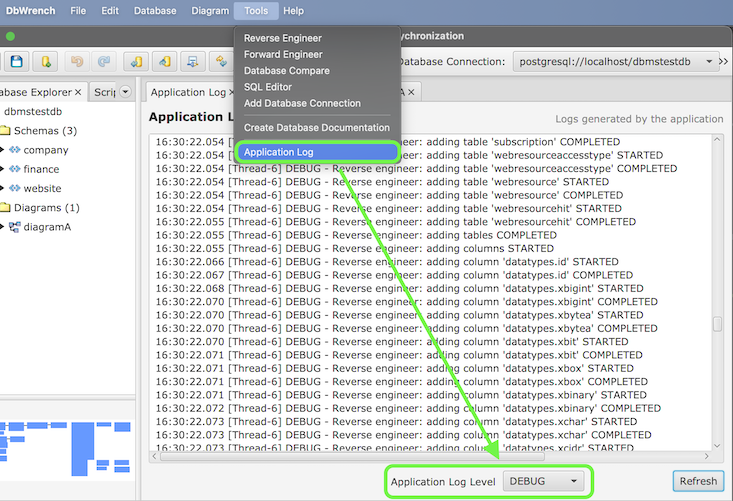Click the log scroll down arrow
Image resolution: width=733 pixels, height=501 pixels.
pos(717,445)
